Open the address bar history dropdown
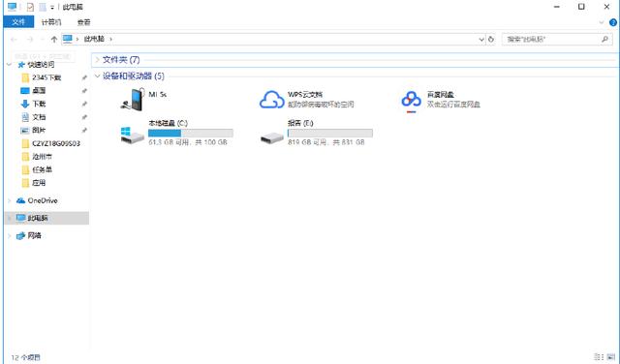 point(481,39)
